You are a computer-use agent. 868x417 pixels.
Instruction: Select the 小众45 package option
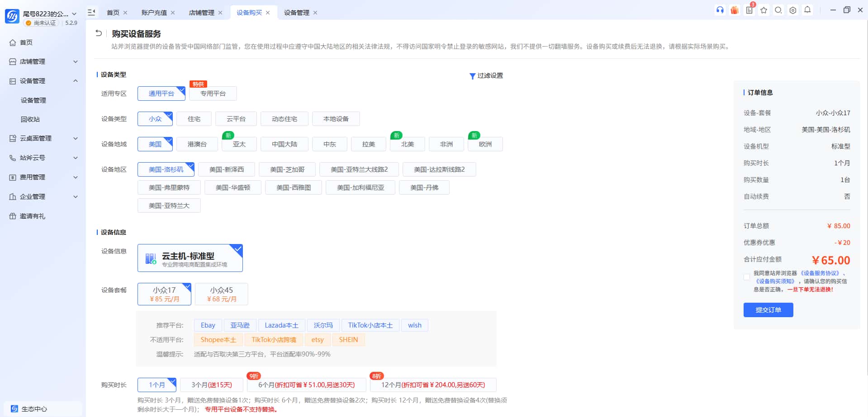point(221,294)
